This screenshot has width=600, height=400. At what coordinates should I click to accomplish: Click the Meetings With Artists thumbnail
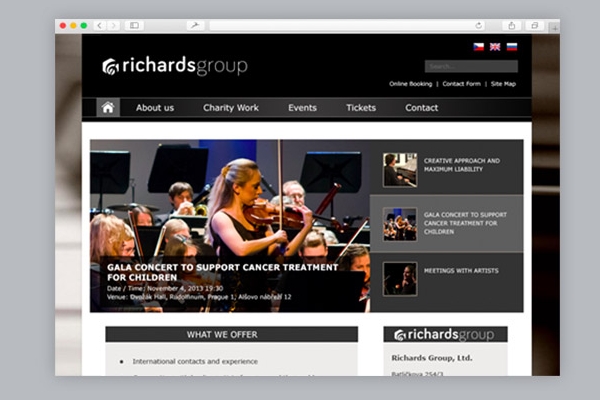tap(400, 279)
